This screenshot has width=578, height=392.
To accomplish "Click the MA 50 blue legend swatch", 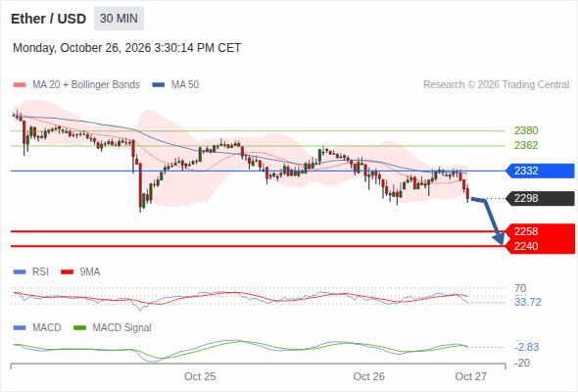I will [x=159, y=85].
